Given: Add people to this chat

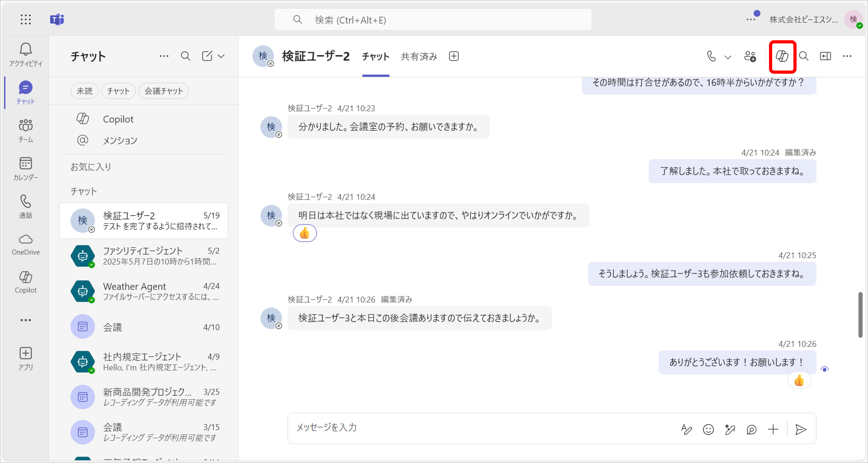Looking at the screenshot, I should coord(750,56).
